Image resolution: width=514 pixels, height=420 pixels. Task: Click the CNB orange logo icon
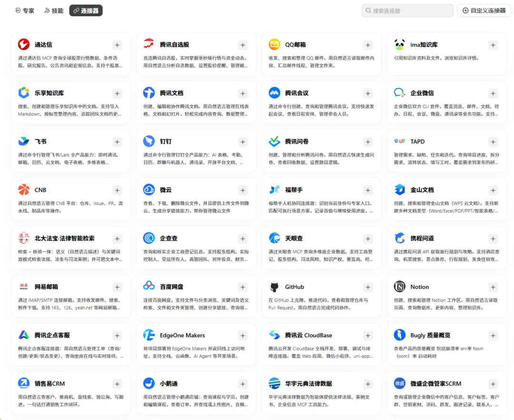tap(24, 190)
